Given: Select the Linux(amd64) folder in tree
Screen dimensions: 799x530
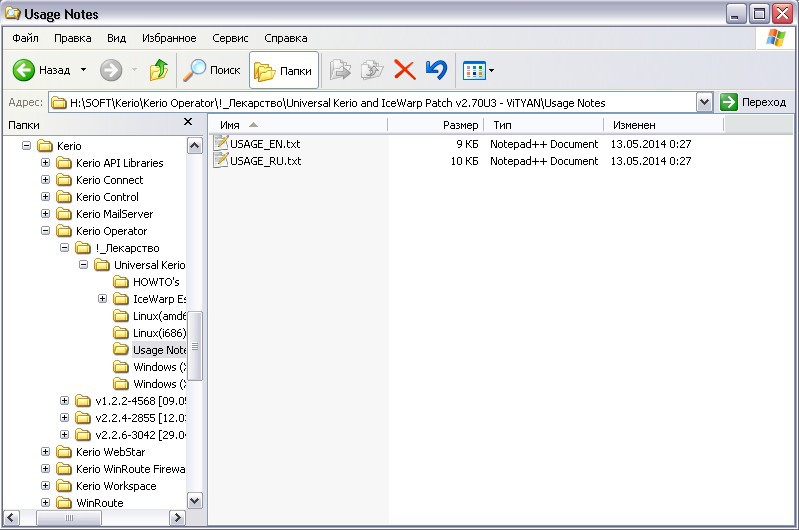Looking at the screenshot, I should (x=159, y=316).
